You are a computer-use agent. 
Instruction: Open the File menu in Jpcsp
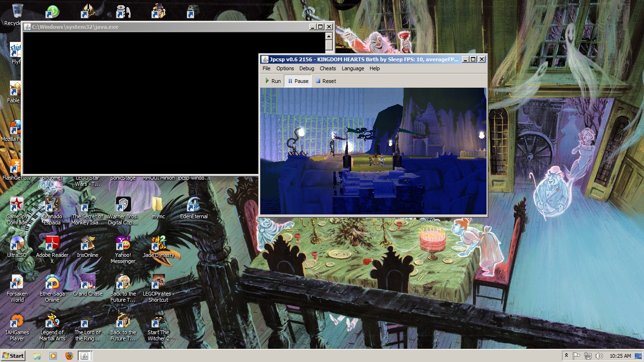click(266, 68)
